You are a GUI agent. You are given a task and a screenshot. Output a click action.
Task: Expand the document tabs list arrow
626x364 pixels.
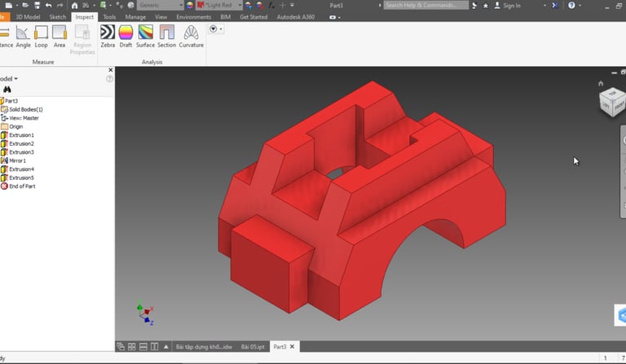click(166, 346)
